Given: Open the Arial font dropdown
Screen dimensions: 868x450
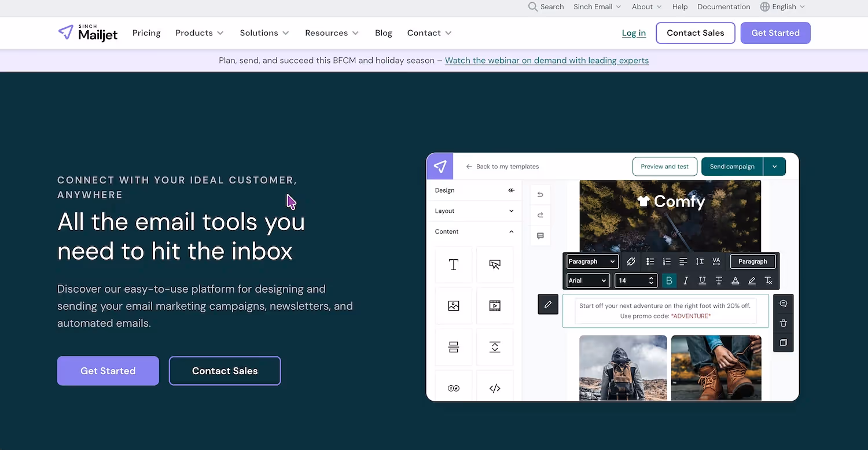Looking at the screenshot, I should [x=588, y=281].
